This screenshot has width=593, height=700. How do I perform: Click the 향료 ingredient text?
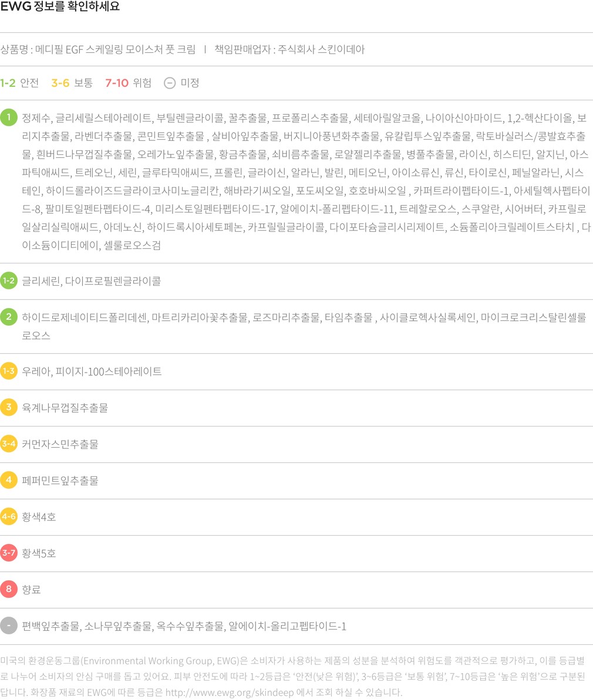tap(31, 590)
